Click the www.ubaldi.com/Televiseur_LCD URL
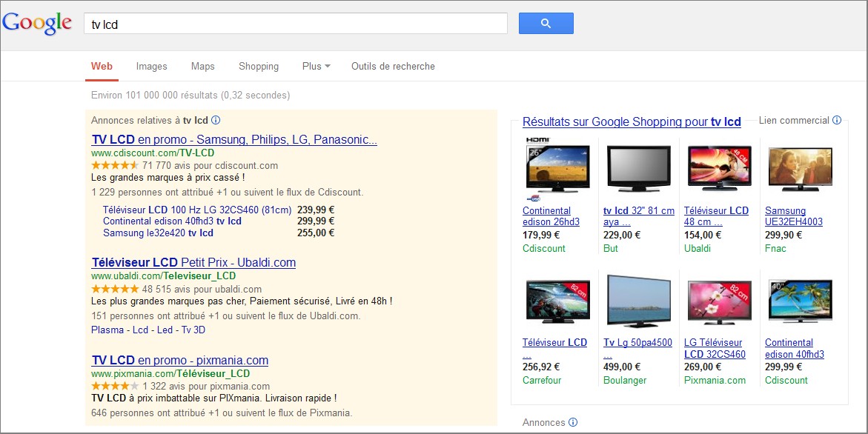Image resolution: width=868 pixels, height=434 pixels. point(163,276)
